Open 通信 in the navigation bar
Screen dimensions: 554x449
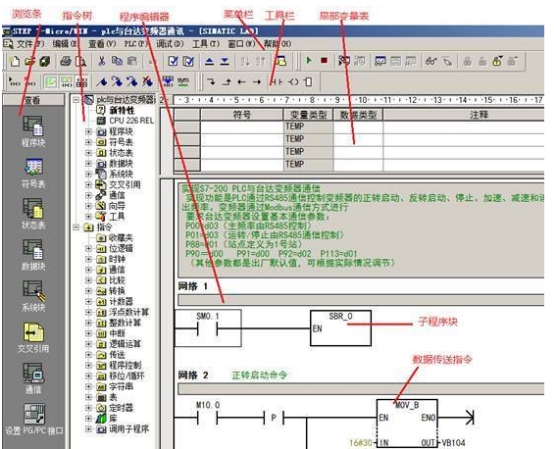pos(33,378)
